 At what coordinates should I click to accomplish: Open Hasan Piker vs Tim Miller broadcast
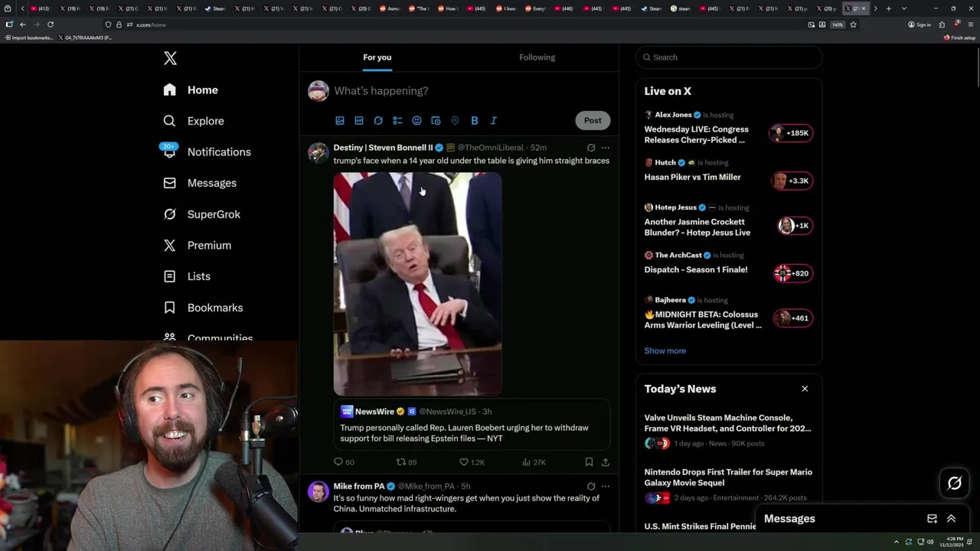[x=729, y=175]
